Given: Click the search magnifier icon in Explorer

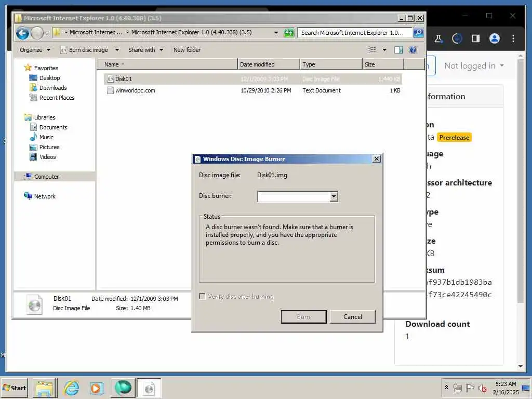Looking at the screenshot, I should pyautogui.click(x=418, y=33).
